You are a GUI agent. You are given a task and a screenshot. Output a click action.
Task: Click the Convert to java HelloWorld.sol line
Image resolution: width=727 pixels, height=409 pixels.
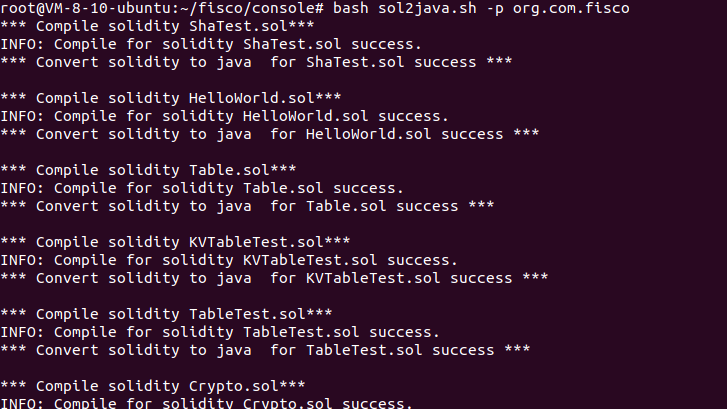(x=270, y=134)
